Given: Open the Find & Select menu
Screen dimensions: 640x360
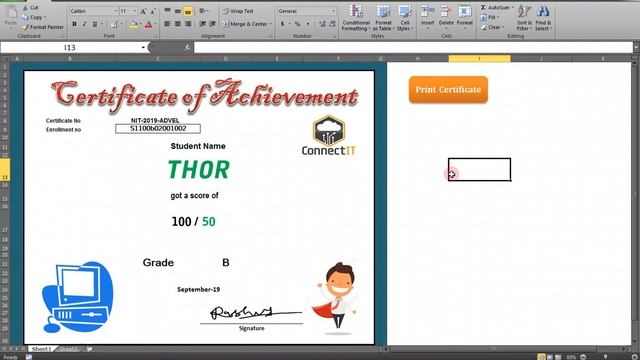Looking at the screenshot, I should tap(543, 18).
